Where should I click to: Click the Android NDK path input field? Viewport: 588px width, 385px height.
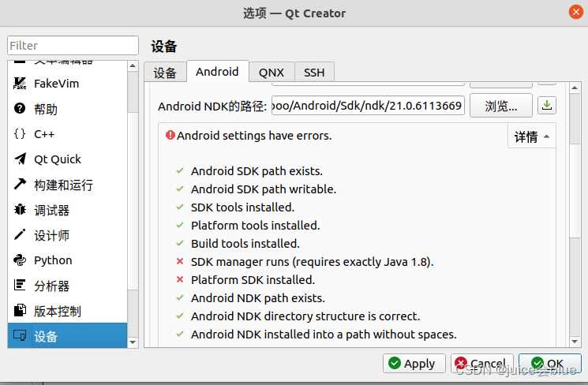coord(369,106)
